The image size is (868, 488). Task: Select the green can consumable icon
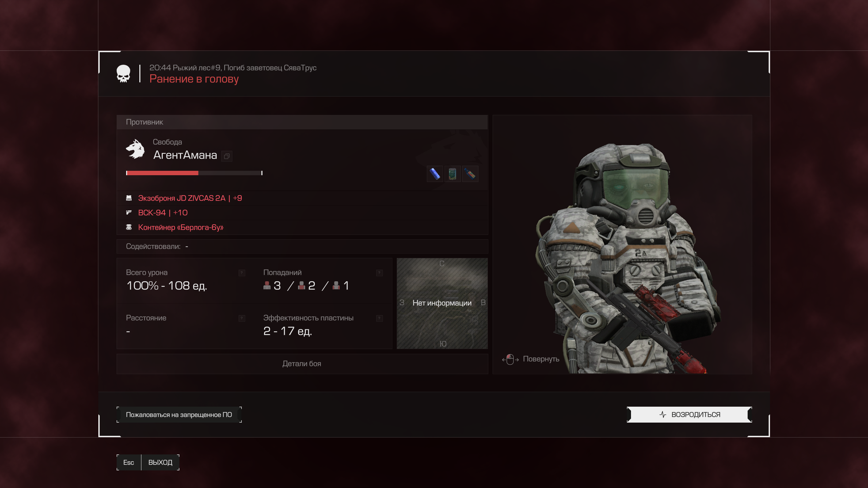point(453,174)
